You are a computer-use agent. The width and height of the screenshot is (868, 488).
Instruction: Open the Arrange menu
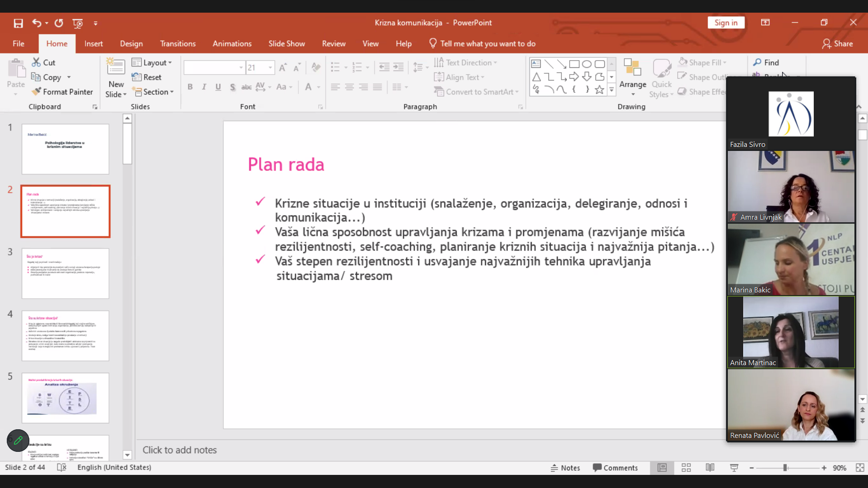tap(632, 78)
